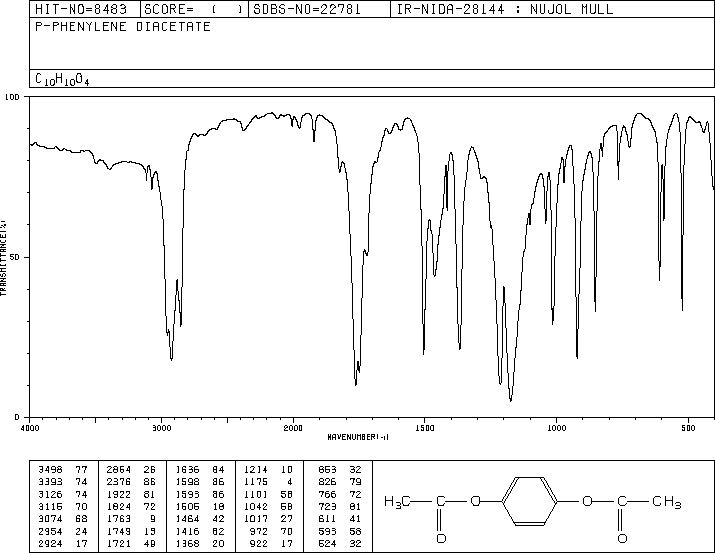Viewport: 715px width, 553px height.
Task: Click peak value 826 in the table
Action: pyautogui.click(x=327, y=481)
